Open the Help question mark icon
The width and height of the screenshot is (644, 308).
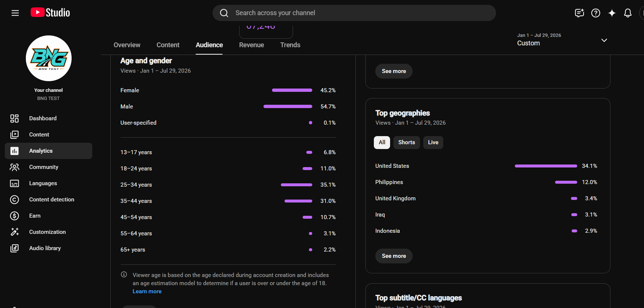click(596, 13)
